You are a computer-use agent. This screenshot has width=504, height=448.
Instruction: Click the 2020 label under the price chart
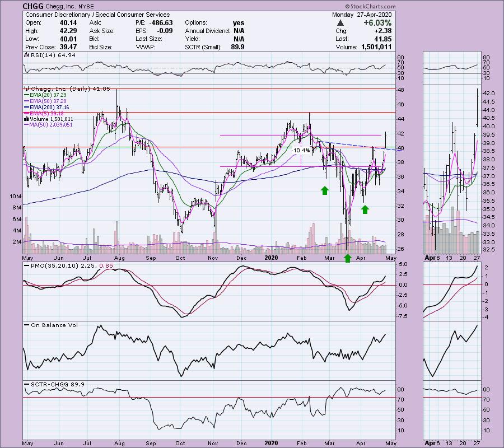click(x=270, y=258)
